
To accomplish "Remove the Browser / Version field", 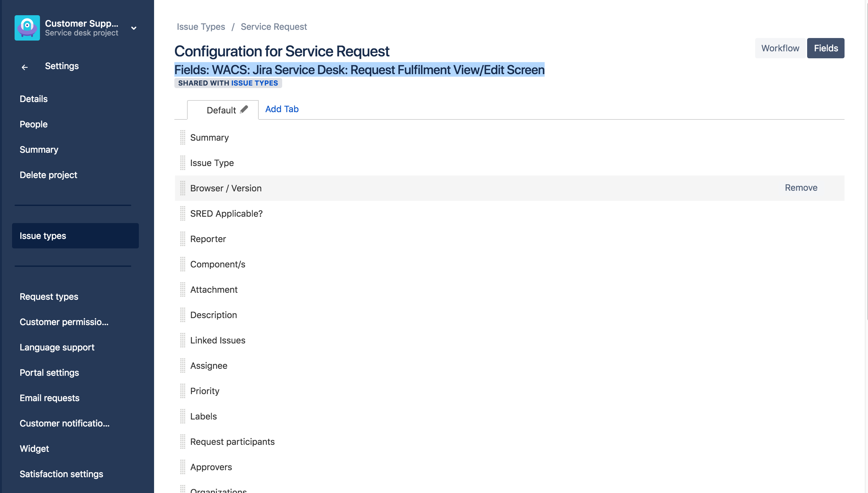I will click(800, 188).
